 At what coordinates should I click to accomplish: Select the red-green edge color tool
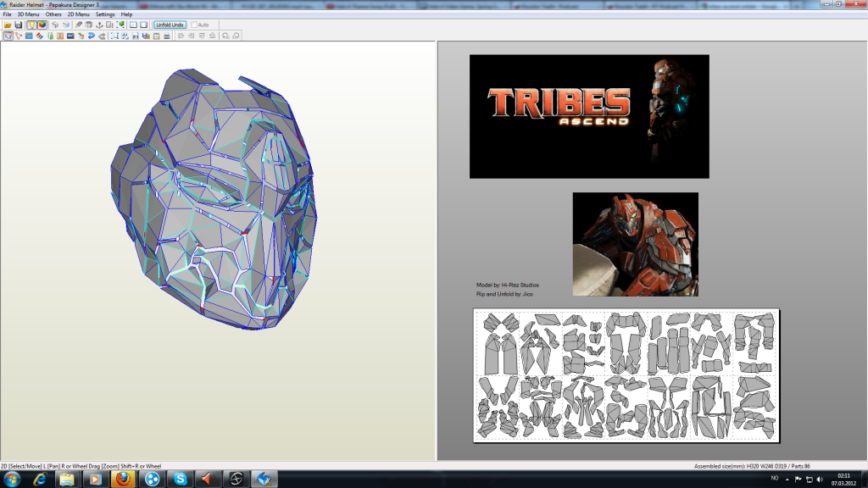39,36
